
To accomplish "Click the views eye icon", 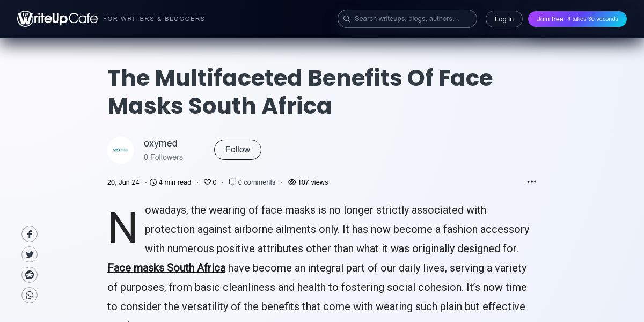I will pos(292,182).
